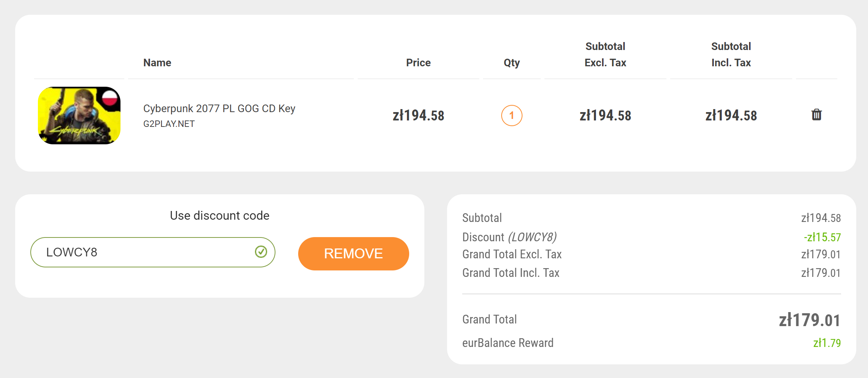Click the Polish flag badge on the product image
This screenshot has width=868, height=378.
coord(110,97)
